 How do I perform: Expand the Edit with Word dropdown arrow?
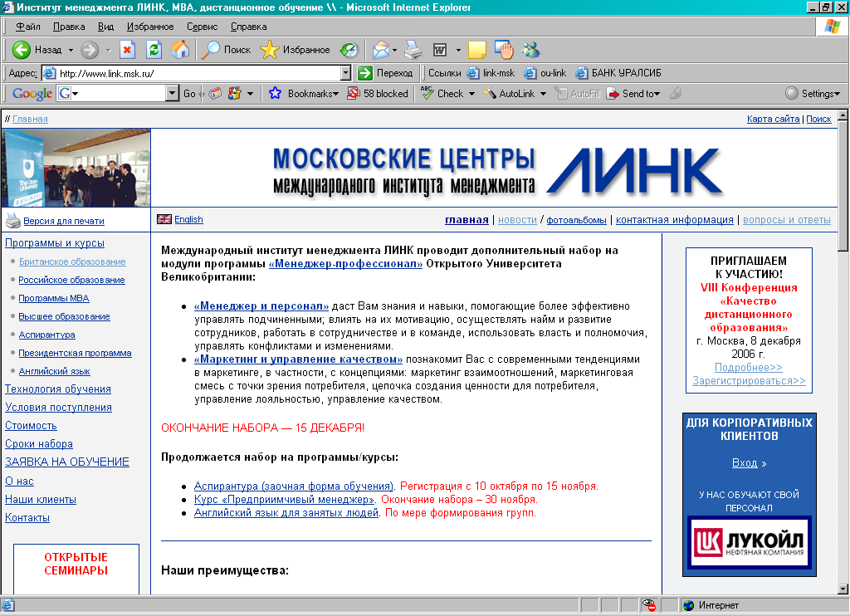458,51
